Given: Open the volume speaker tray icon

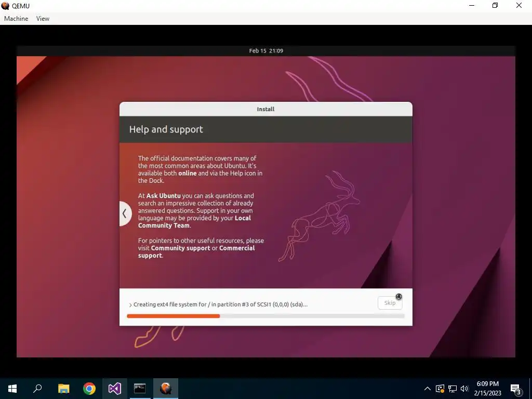Looking at the screenshot, I should point(464,389).
